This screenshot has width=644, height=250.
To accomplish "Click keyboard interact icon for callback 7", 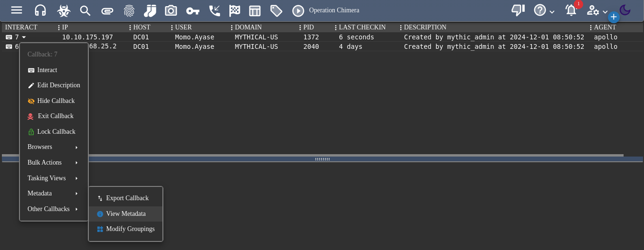I will [9, 37].
